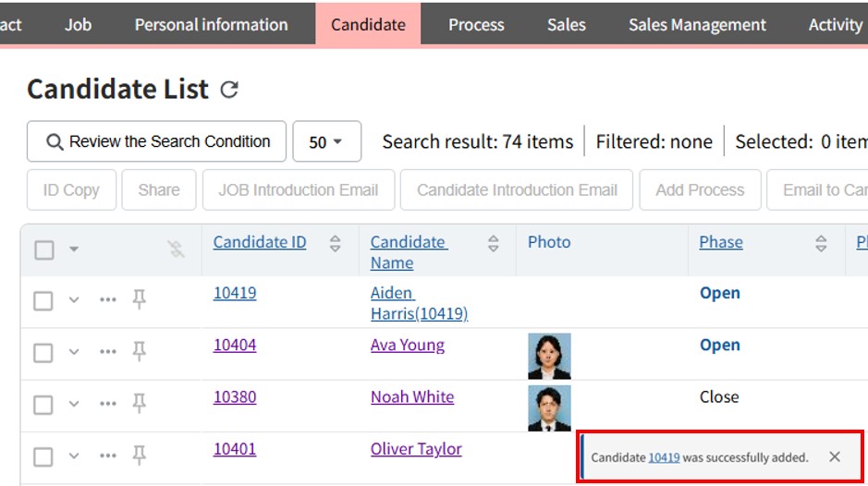868x486 pixels.
Task: Tick the checkbox for candidate 10419
Action: click(x=43, y=300)
